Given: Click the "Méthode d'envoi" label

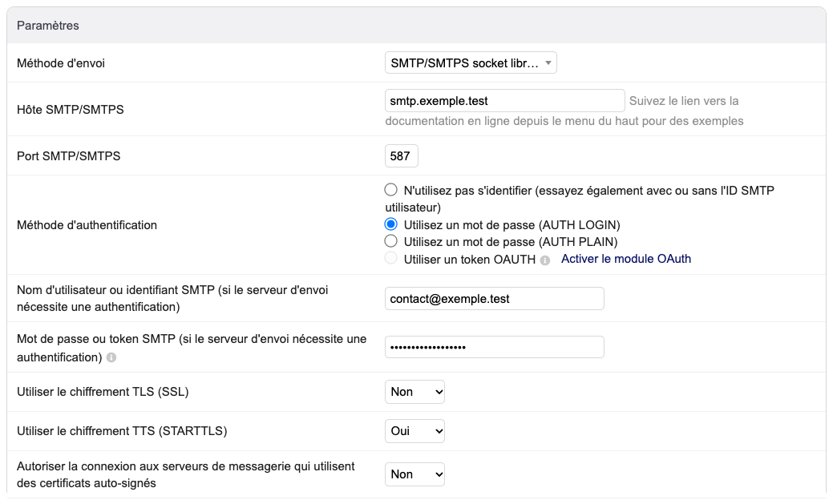Looking at the screenshot, I should 61,63.
